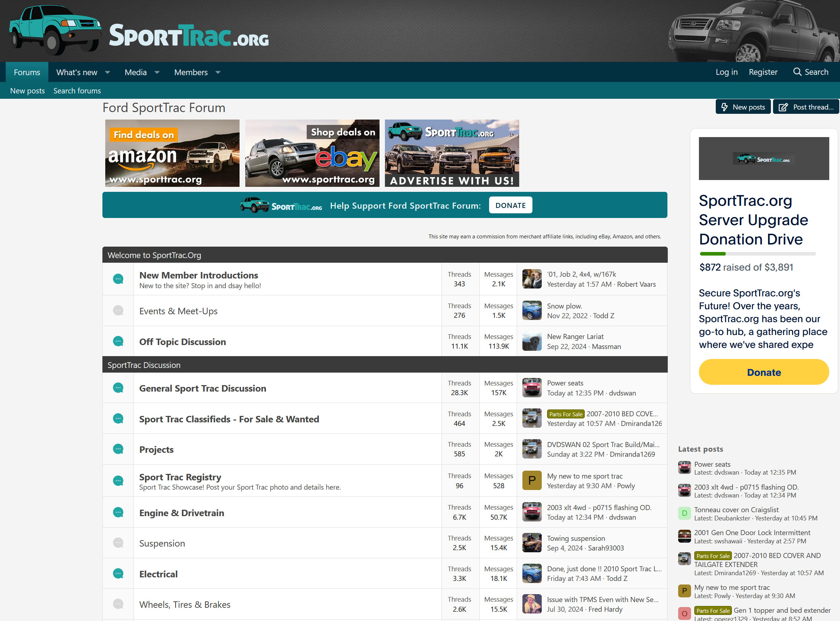Click New Member Introductions chat bubble icon
840x621 pixels.
118,279
